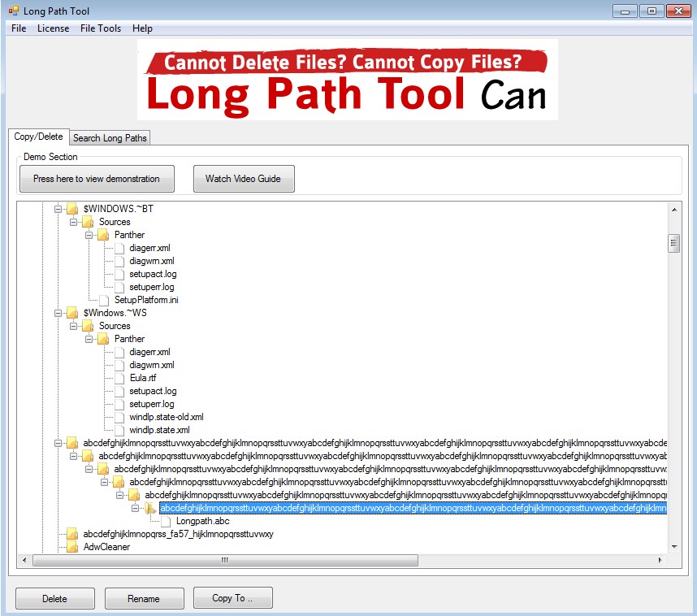Switch to Search Long Paths tab
Screen dimensions: 697x616
tap(110, 138)
